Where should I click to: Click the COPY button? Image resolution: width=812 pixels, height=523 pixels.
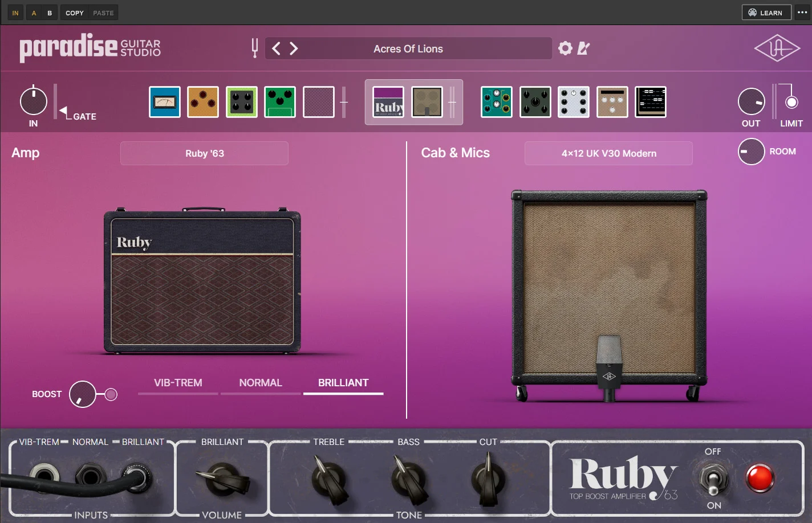click(x=75, y=13)
